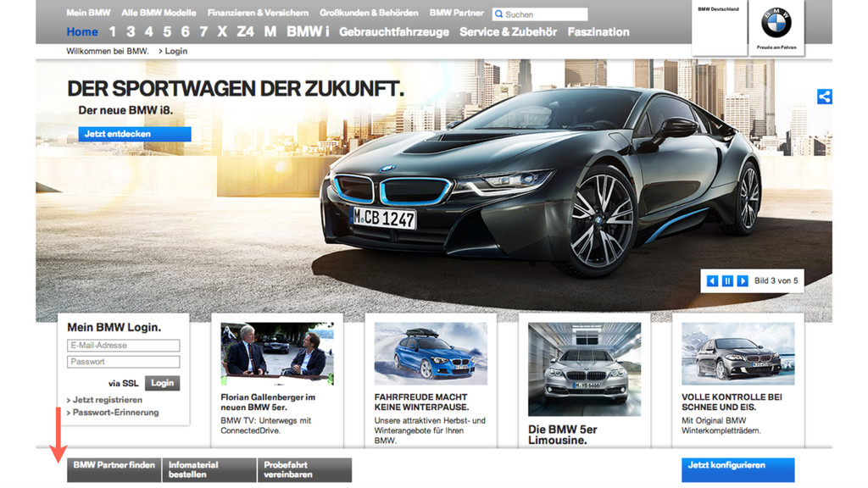Open the BMW i navigation item
This screenshot has height=488, width=868.
tap(308, 31)
